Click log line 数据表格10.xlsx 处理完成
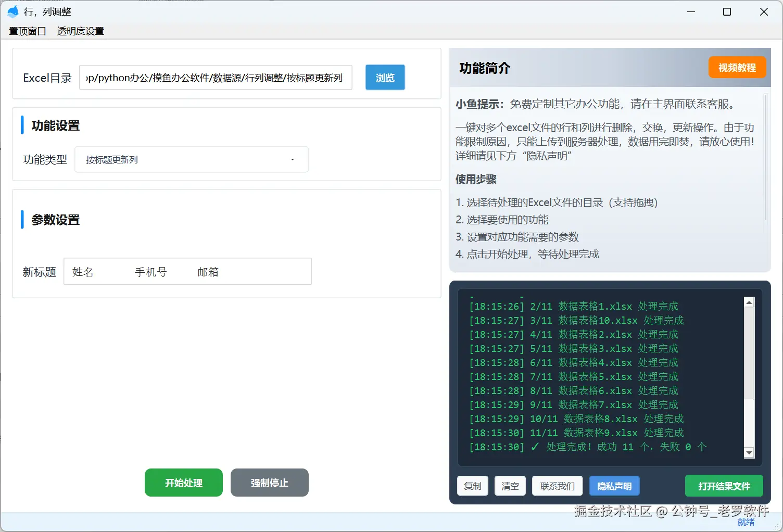The height and width of the screenshot is (532, 783). pos(576,320)
